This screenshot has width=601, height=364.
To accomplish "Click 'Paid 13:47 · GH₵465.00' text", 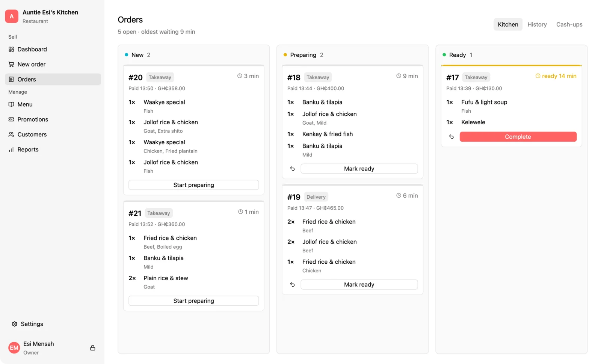I will pos(316,208).
